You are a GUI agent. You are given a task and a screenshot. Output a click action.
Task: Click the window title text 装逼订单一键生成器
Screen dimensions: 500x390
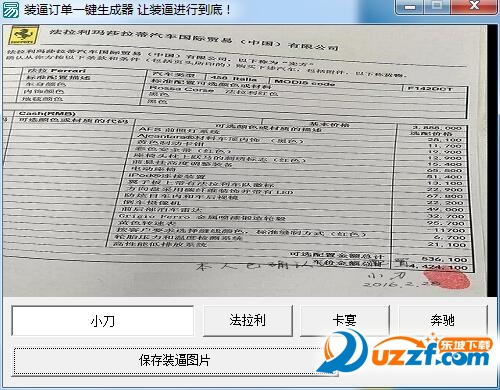point(79,10)
